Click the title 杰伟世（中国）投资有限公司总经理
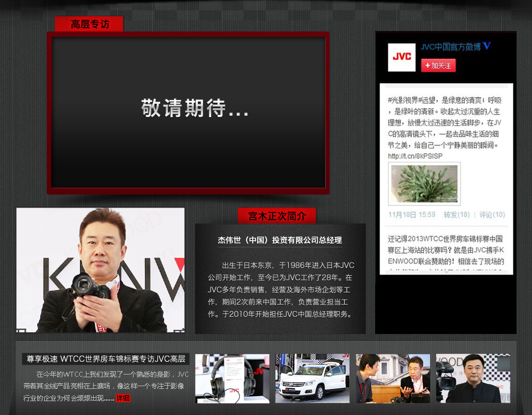Image resolution: width=532 pixels, height=415 pixels. [x=280, y=240]
